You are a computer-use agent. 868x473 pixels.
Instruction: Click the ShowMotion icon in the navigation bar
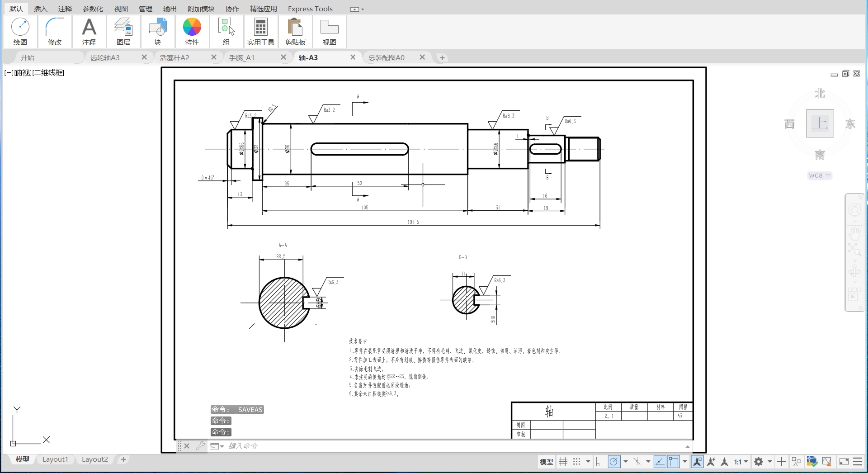(x=854, y=294)
